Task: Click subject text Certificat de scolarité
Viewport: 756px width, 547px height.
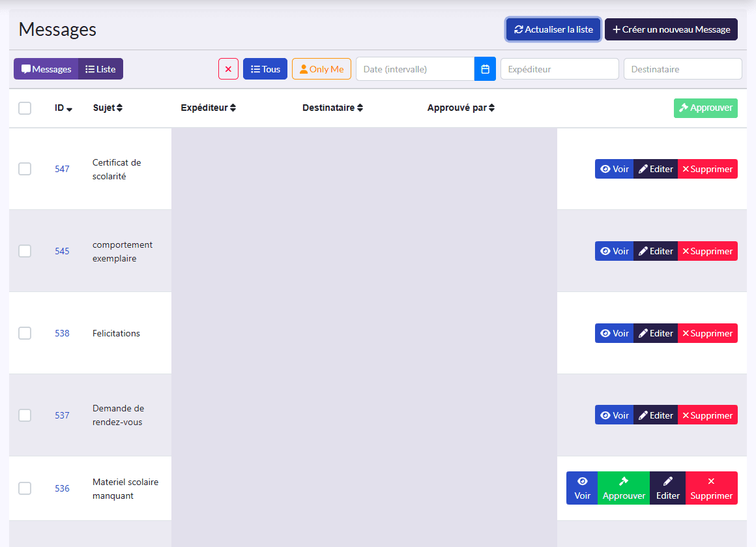Action: click(x=117, y=170)
